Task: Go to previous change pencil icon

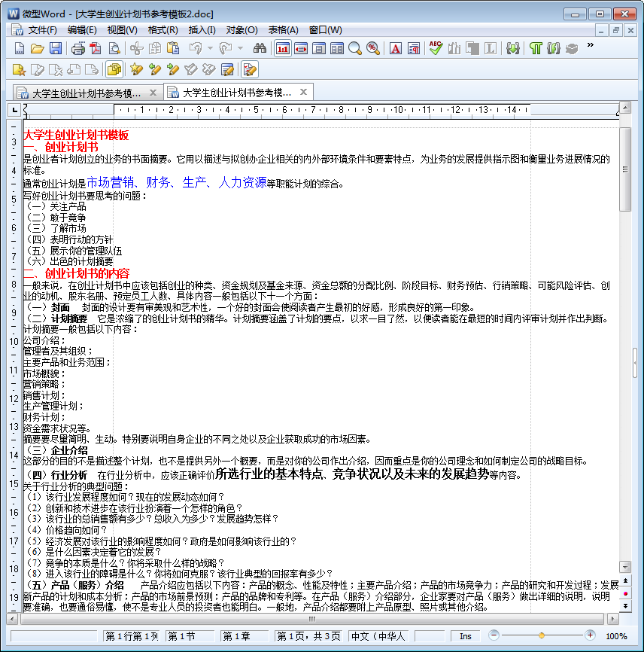Action: (x=154, y=69)
